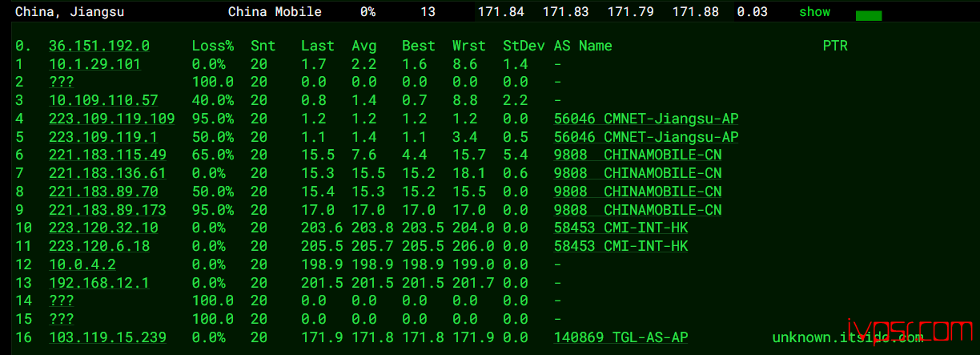Open hop 8 IP 221.183.89.70
Image resolution: width=980 pixels, height=355 pixels.
click(103, 192)
